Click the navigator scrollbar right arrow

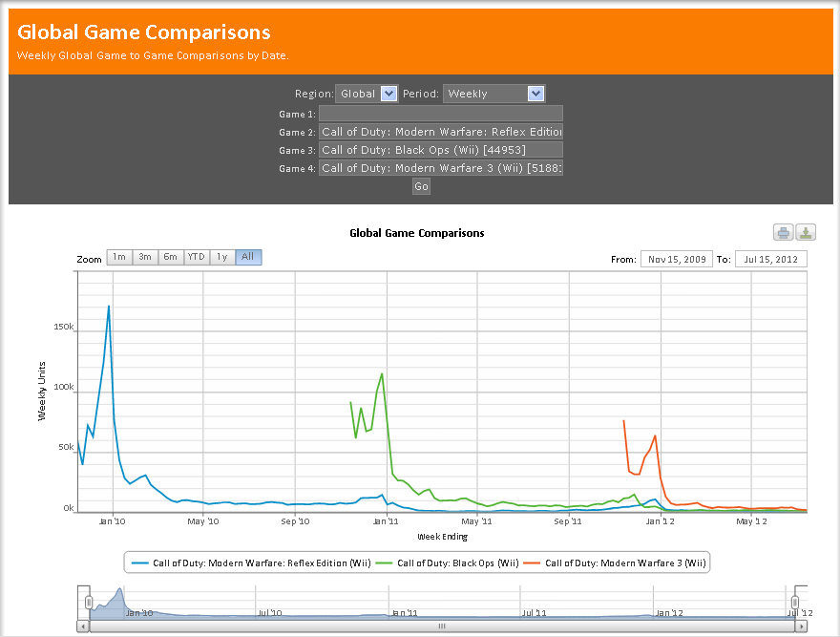pos(801,626)
